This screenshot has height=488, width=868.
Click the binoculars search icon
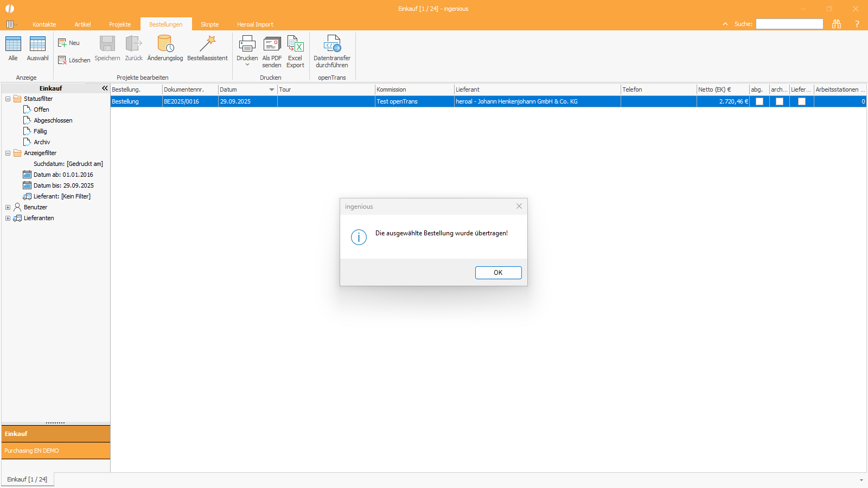click(837, 24)
